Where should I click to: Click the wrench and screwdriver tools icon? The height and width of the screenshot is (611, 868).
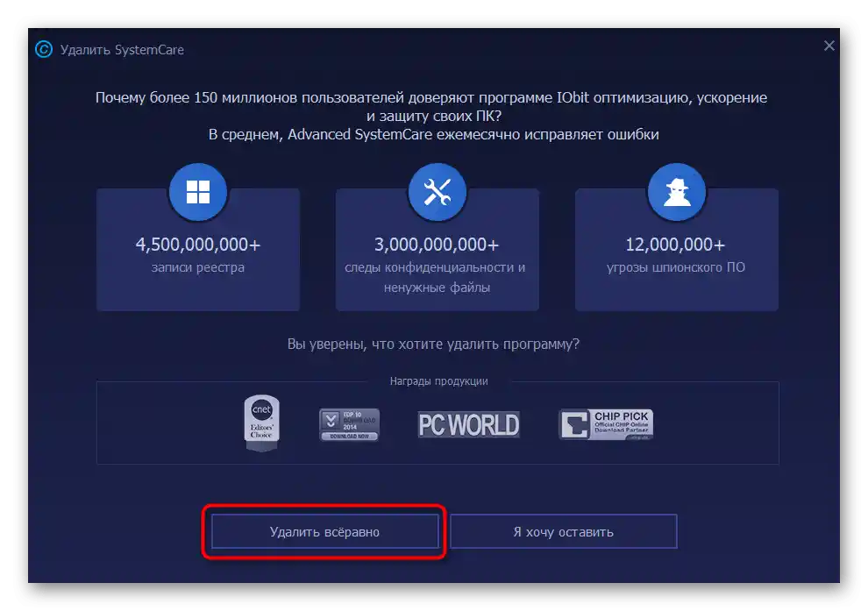(x=438, y=192)
